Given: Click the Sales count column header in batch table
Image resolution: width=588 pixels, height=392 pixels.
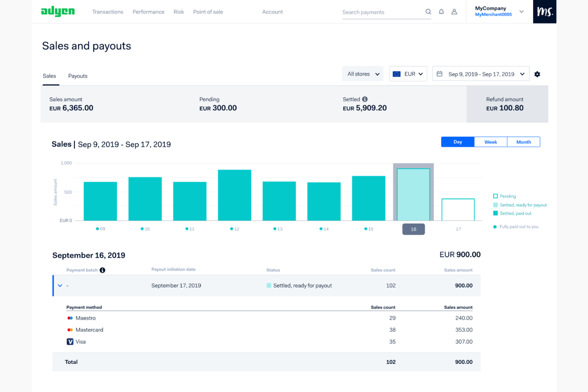Looking at the screenshot, I should click(383, 270).
